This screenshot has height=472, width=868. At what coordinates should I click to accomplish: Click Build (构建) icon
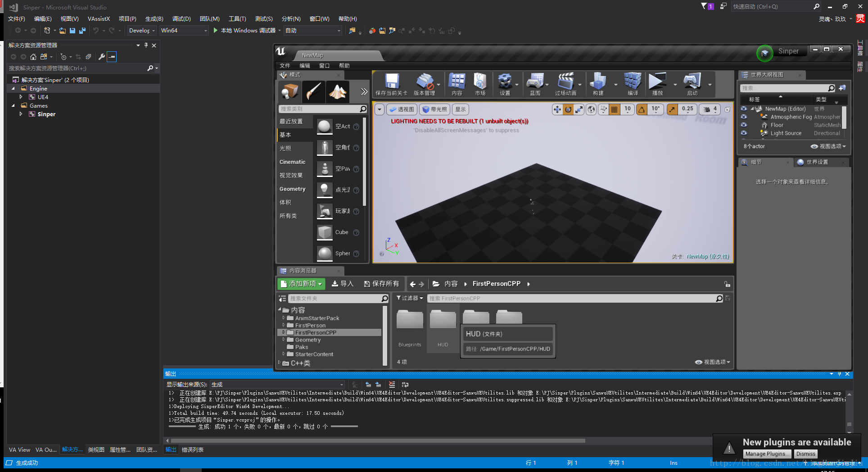click(x=598, y=82)
